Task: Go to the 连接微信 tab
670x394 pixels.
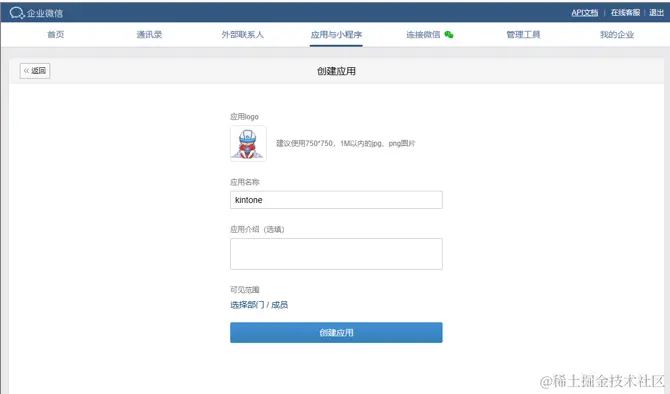Action: 423,35
